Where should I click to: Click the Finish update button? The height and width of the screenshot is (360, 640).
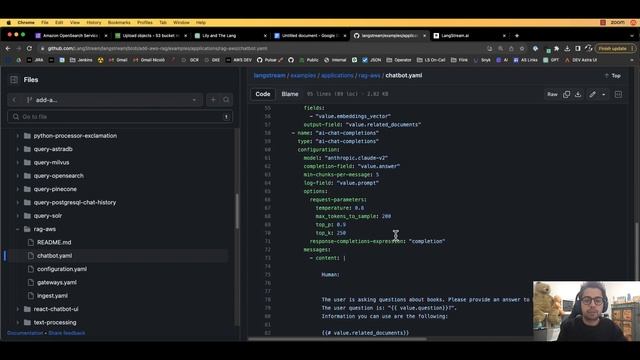click(x=616, y=48)
